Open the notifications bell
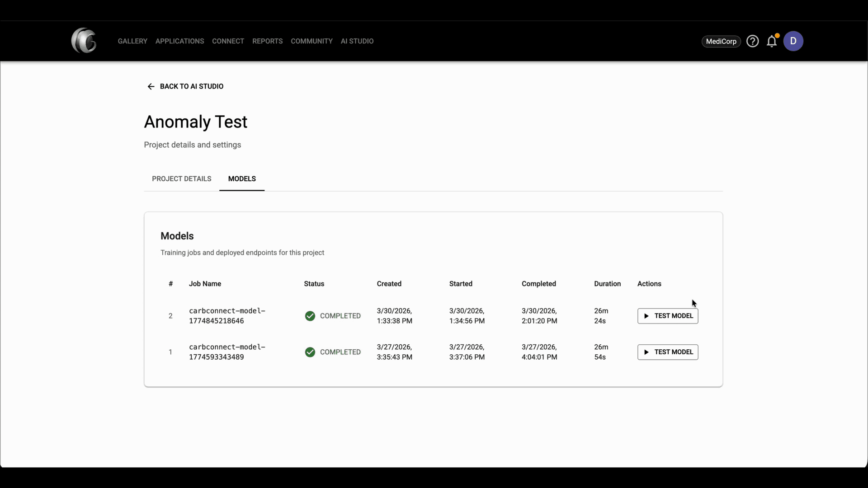 coord(772,42)
